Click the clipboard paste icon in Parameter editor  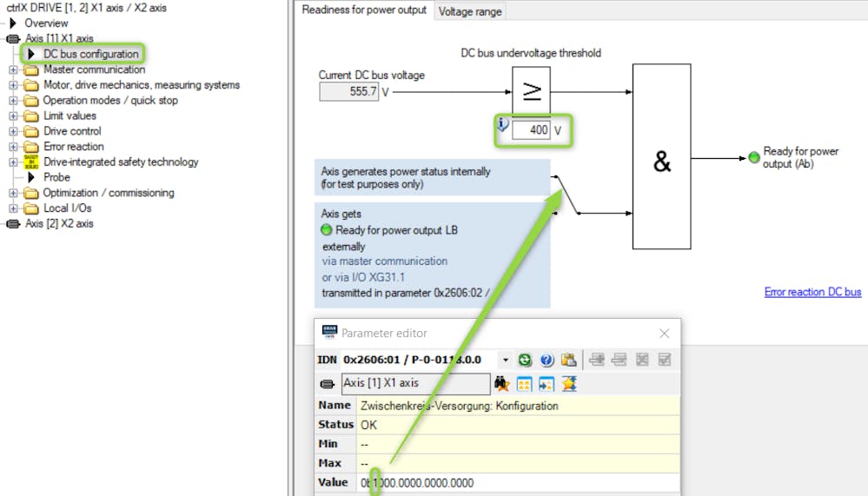568,360
